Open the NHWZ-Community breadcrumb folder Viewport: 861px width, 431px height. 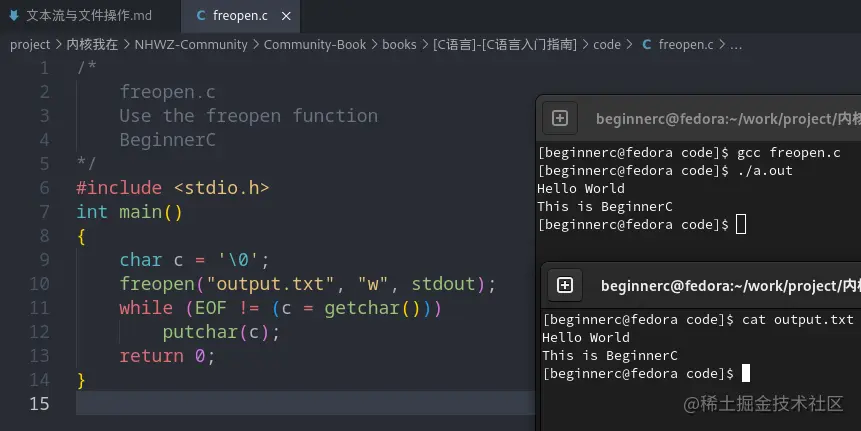[x=191, y=45]
